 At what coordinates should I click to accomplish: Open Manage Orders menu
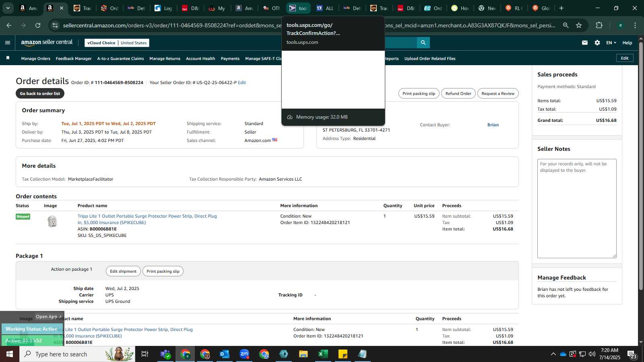point(36,59)
